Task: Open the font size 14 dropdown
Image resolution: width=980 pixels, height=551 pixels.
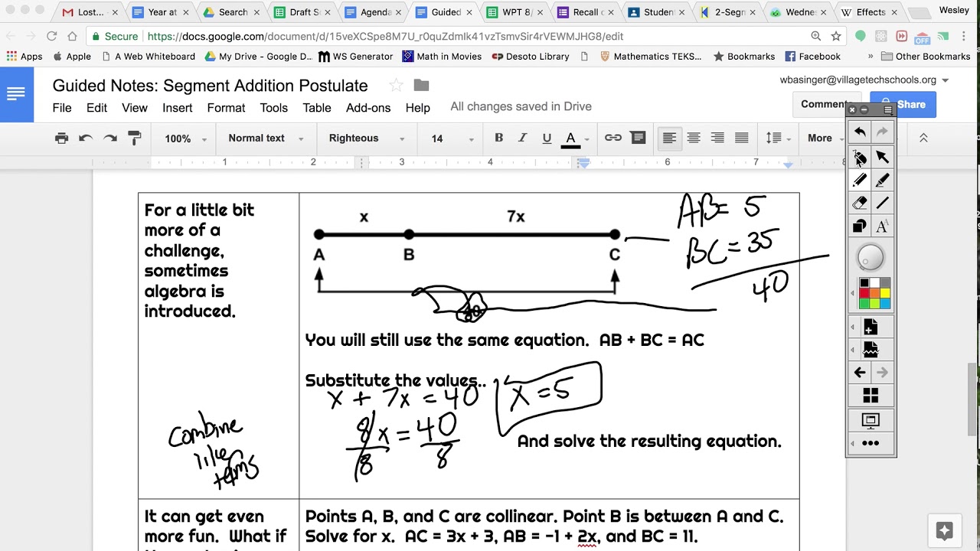Action: (452, 139)
